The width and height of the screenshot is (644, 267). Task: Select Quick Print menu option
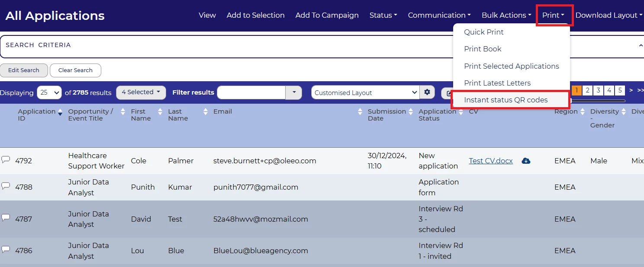coord(483,32)
